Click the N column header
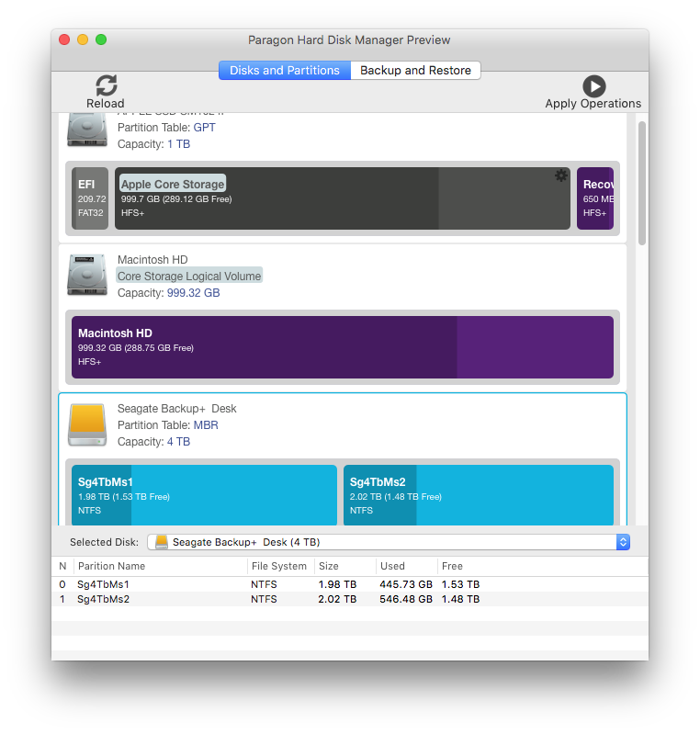700x734 pixels. [62, 566]
